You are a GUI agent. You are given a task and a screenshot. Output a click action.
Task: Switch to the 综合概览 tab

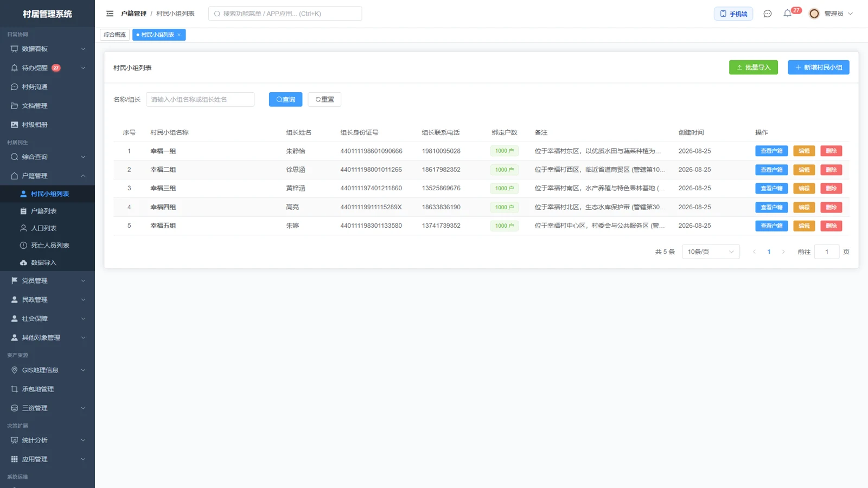[115, 35]
